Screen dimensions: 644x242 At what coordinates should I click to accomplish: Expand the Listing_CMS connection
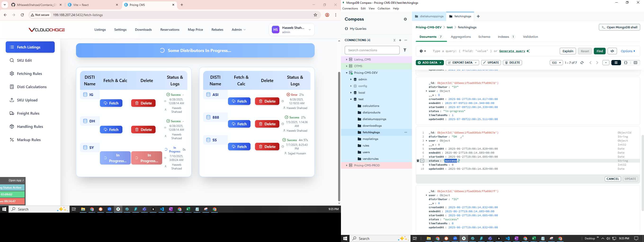[x=346, y=60]
